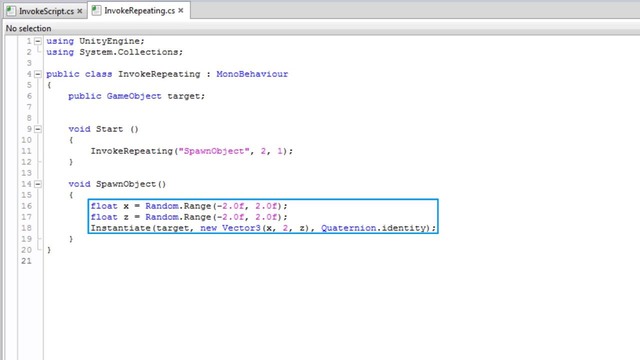Click UnityEngine on line 1

[109, 41]
